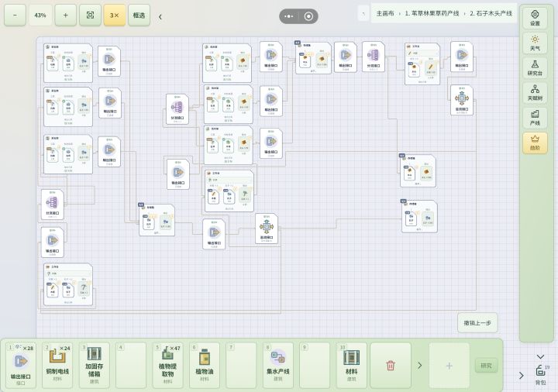Click the down chevron above 背包

click(540, 357)
